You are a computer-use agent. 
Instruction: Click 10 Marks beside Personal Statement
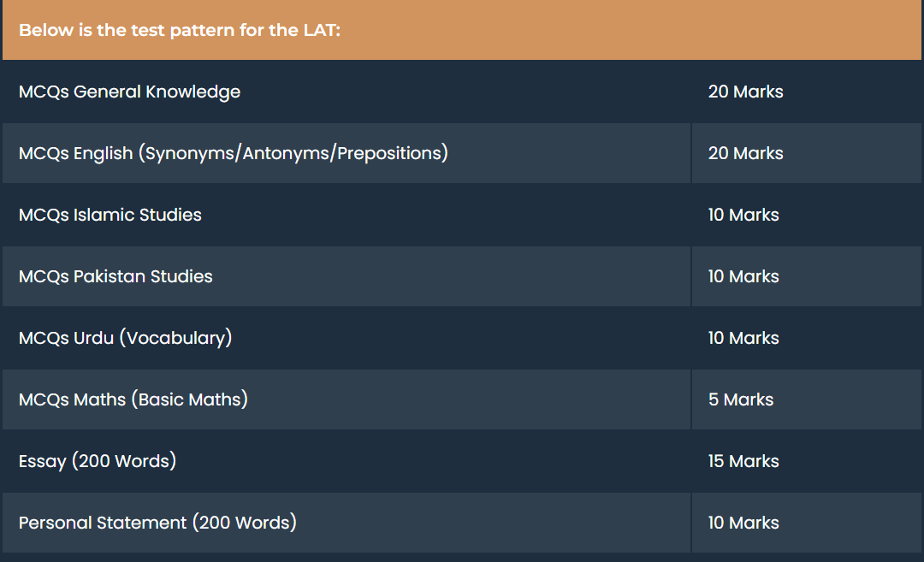click(743, 523)
